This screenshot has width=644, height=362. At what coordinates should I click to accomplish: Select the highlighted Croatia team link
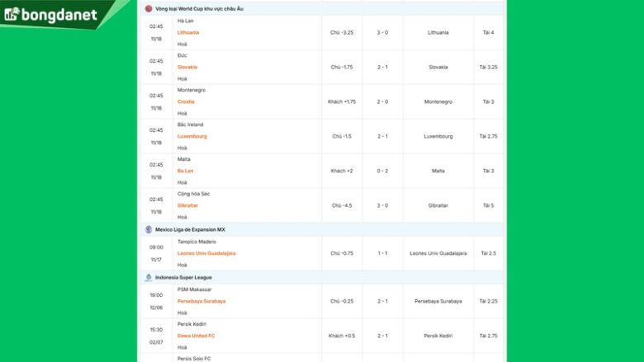(x=186, y=101)
